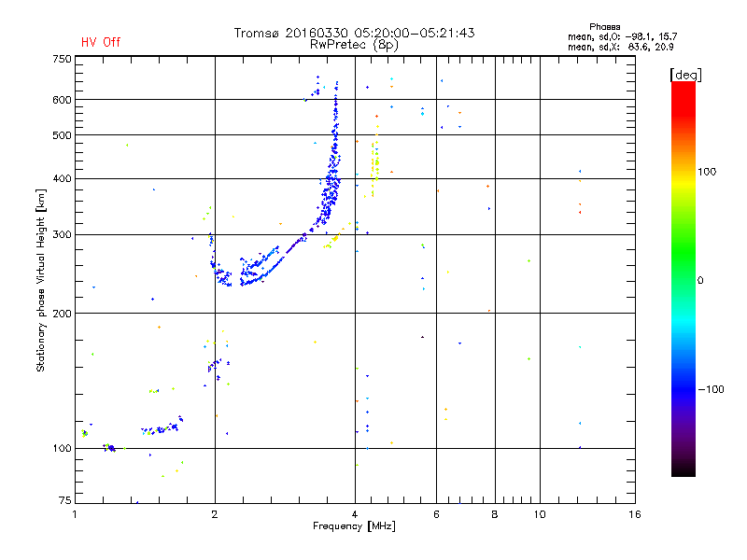This screenshot has height=560, width=747.
Task: Click the y-axis tick label '600'
Action: pyautogui.click(x=62, y=100)
